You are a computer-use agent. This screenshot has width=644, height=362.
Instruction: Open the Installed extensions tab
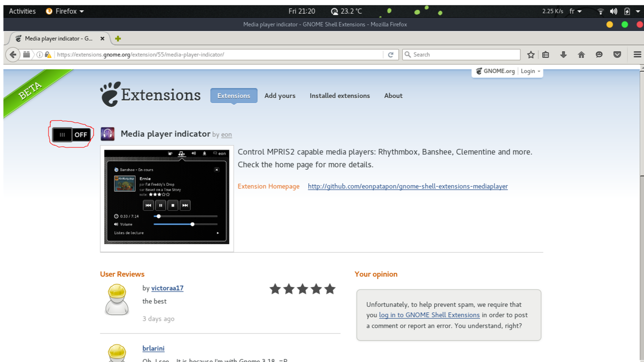pyautogui.click(x=340, y=96)
